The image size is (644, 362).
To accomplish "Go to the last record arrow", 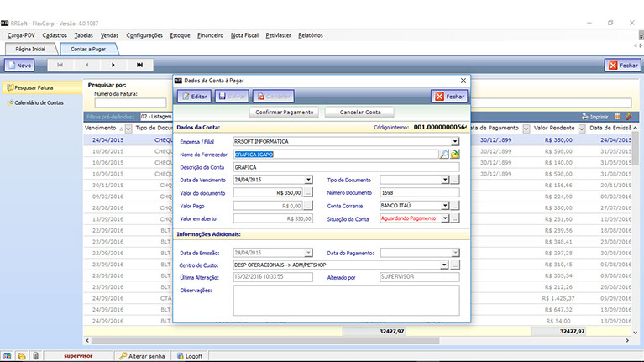I will (140, 65).
